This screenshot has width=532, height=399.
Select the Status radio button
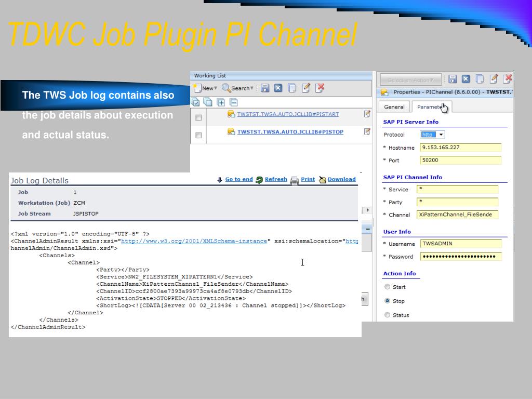coord(388,315)
